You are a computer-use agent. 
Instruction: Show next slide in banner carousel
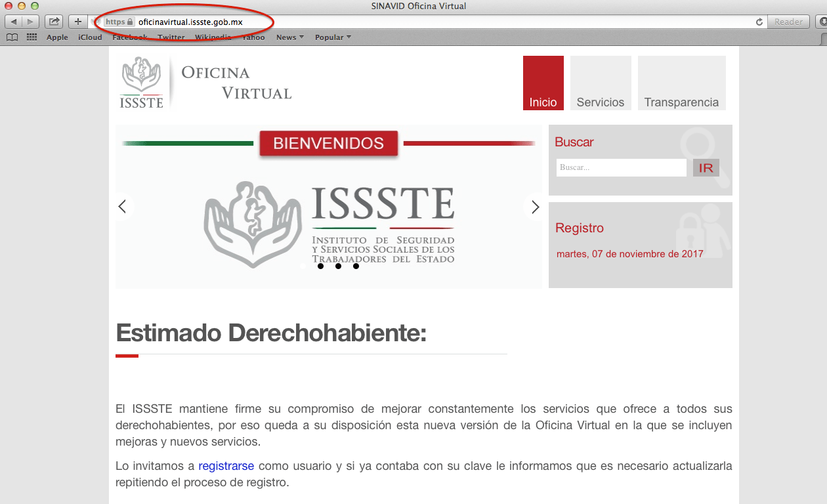(535, 207)
